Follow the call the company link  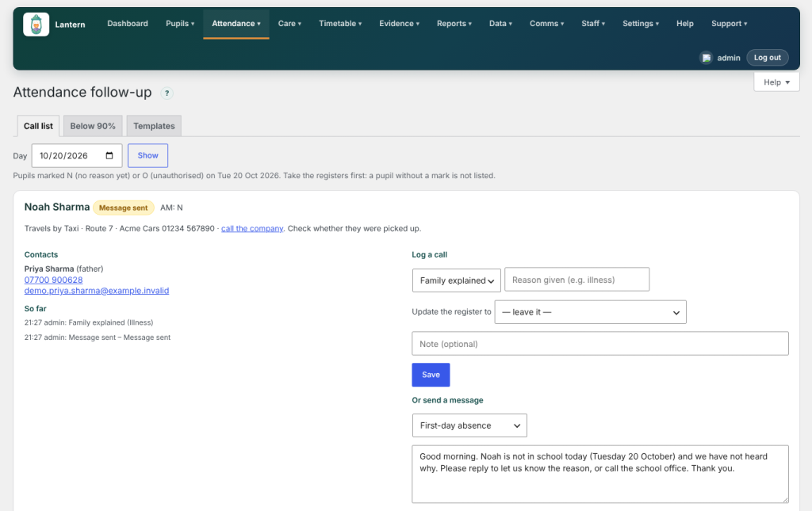(252, 229)
